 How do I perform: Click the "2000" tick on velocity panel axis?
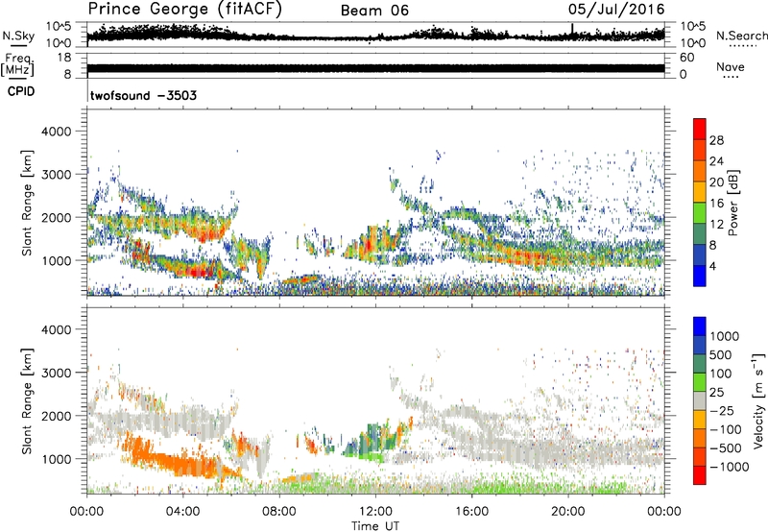click(56, 416)
